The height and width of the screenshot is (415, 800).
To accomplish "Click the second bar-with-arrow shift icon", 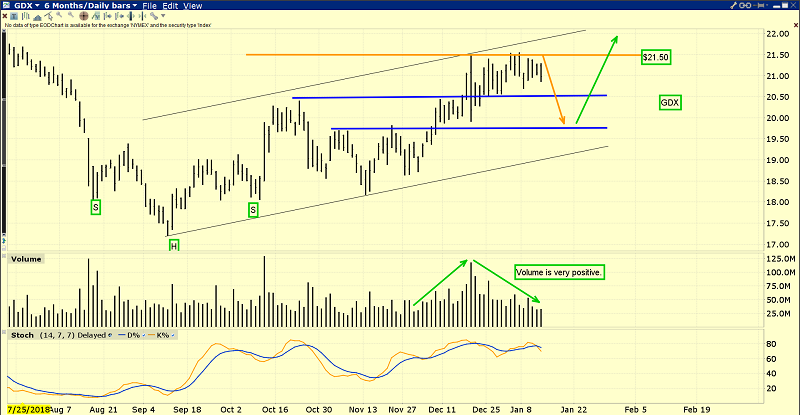I will coord(119,16).
